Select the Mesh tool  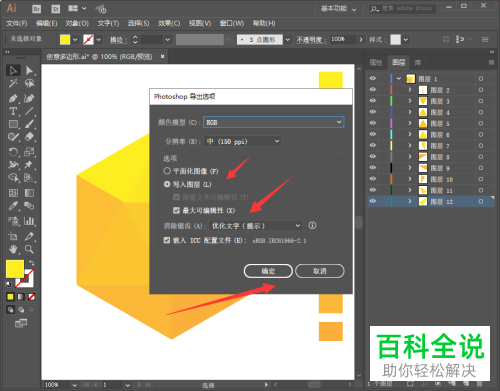[13, 193]
